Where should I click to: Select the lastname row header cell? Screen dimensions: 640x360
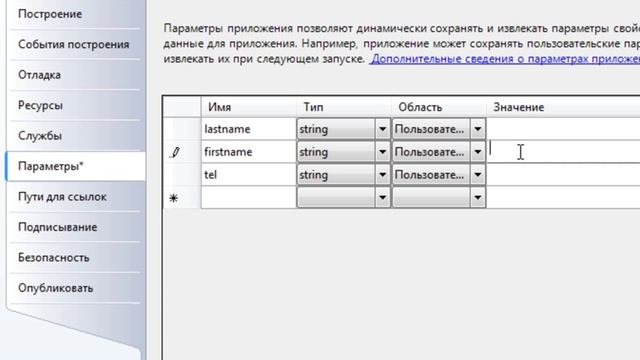pos(182,129)
